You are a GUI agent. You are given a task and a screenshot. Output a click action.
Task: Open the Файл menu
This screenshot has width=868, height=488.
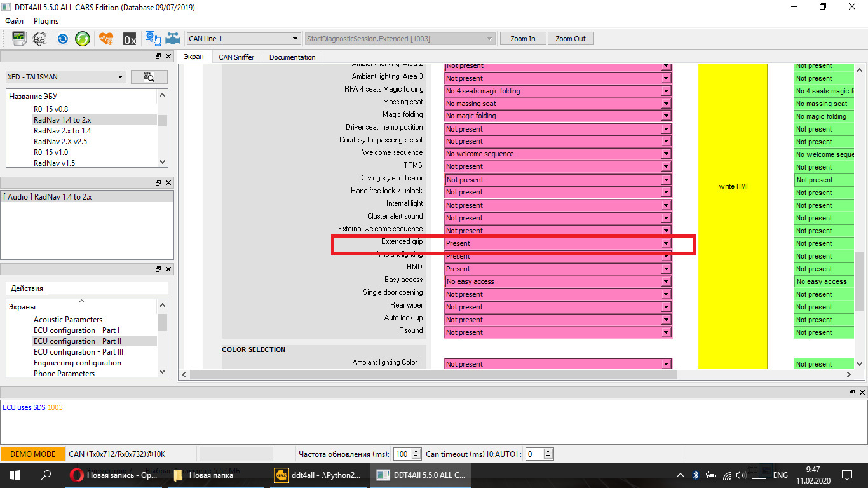[x=15, y=21]
